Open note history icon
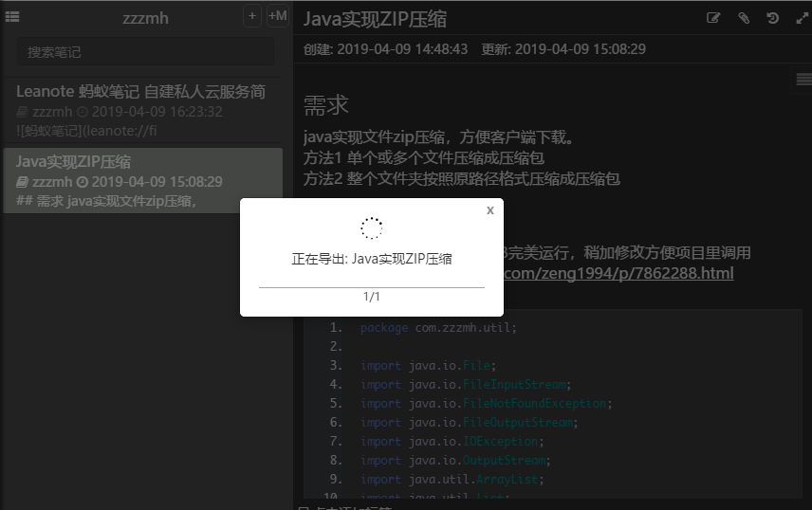The width and height of the screenshot is (812, 510). (773, 18)
